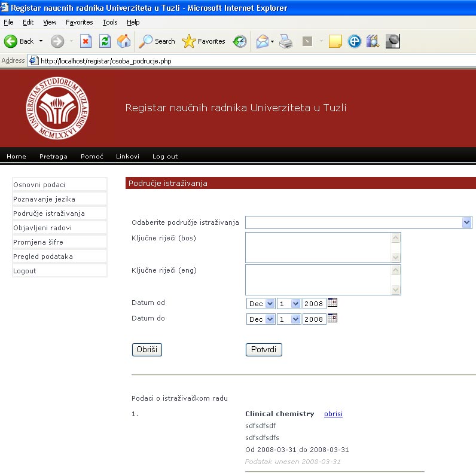The height and width of the screenshot is (476, 476).
Task: Click the Research books icon
Action: (x=373, y=41)
